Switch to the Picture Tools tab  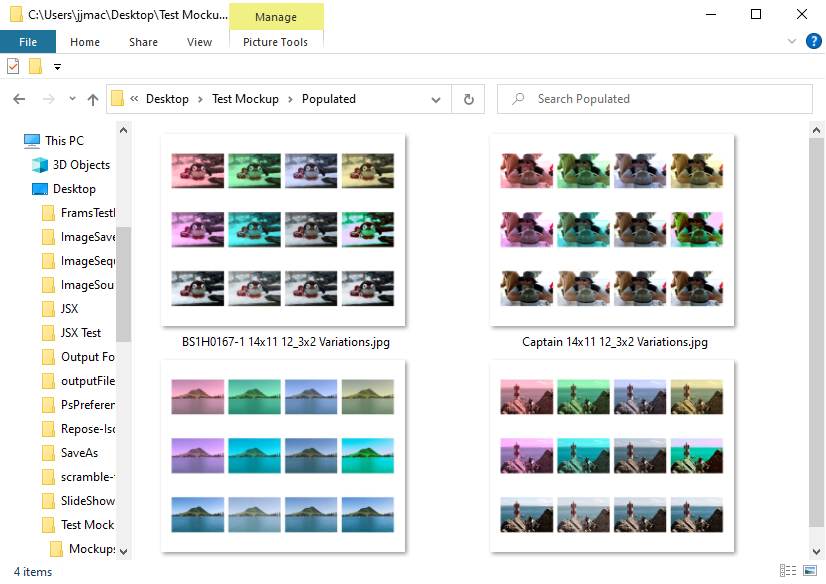coord(276,42)
